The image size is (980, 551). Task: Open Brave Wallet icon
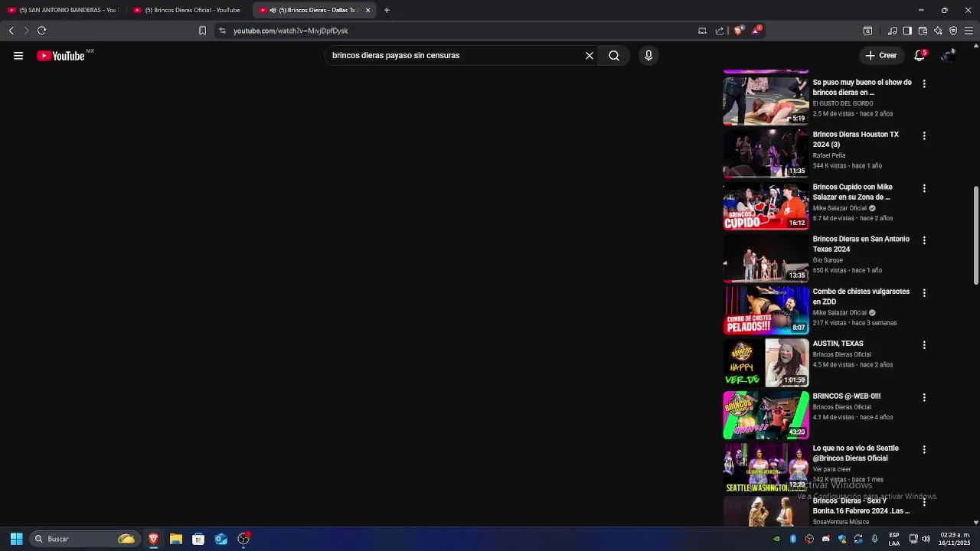click(923, 31)
